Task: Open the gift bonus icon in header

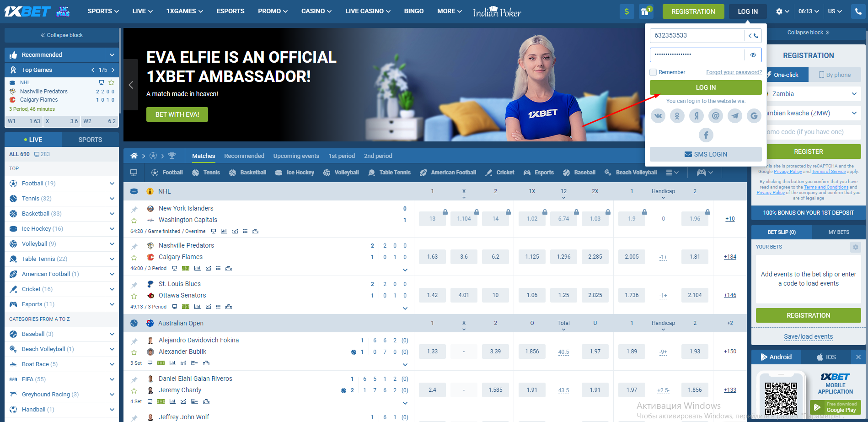Action: tap(645, 11)
